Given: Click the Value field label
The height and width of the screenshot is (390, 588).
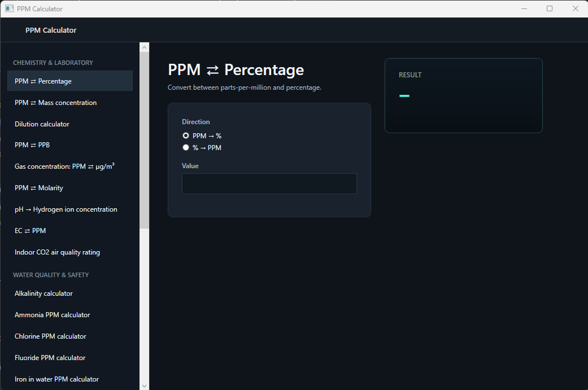Looking at the screenshot, I should click(190, 165).
